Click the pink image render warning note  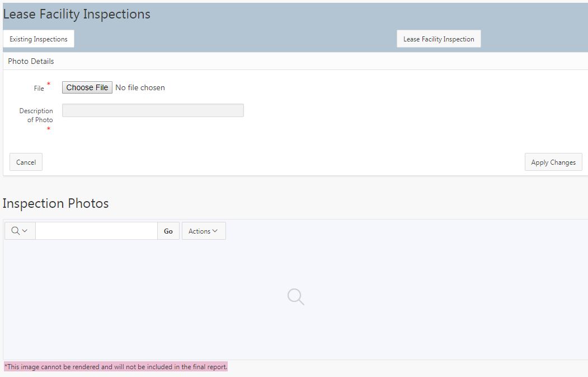[x=116, y=367]
